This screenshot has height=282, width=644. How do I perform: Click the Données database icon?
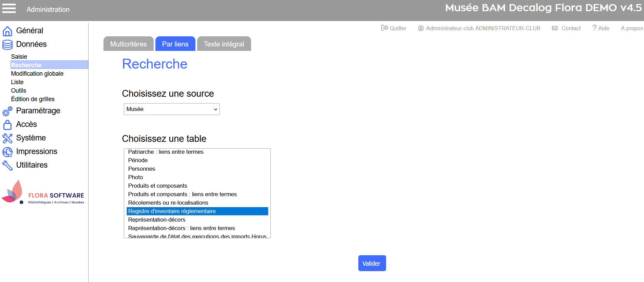[x=7, y=44]
